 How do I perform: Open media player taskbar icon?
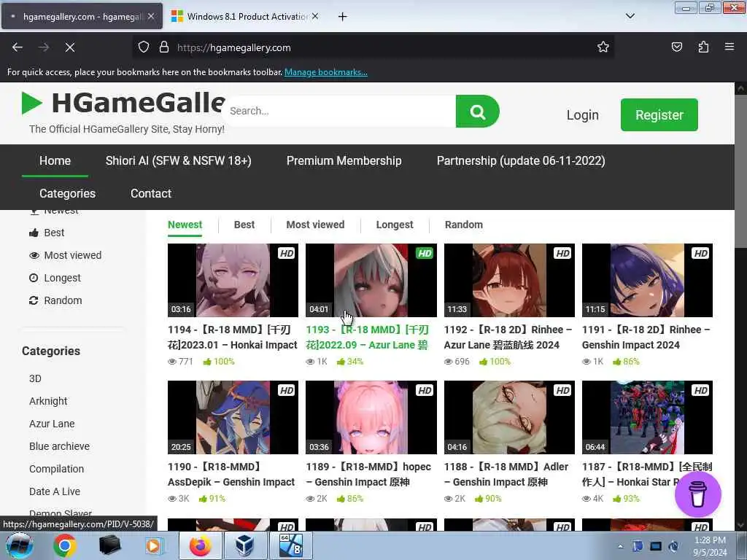[x=153, y=545]
